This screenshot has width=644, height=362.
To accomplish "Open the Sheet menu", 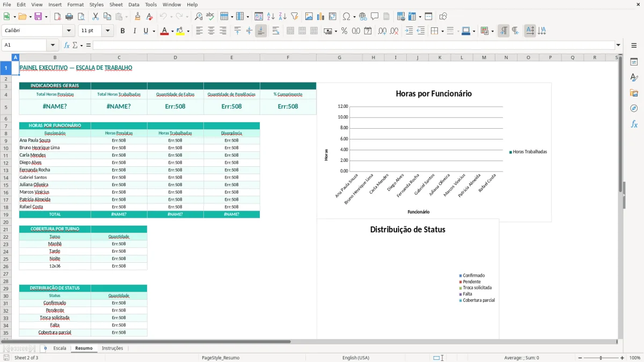I will pyautogui.click(x=116, y=4).
